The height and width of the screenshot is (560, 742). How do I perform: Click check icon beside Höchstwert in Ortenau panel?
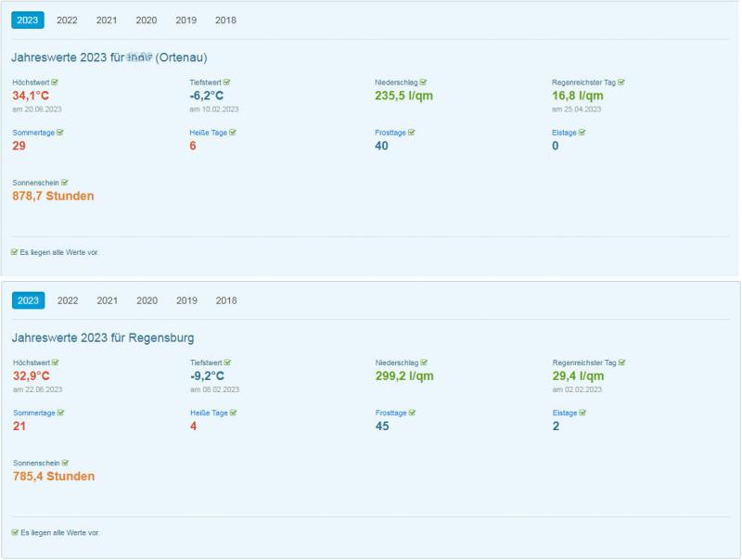pyautogui.click(x=55, y=83)
